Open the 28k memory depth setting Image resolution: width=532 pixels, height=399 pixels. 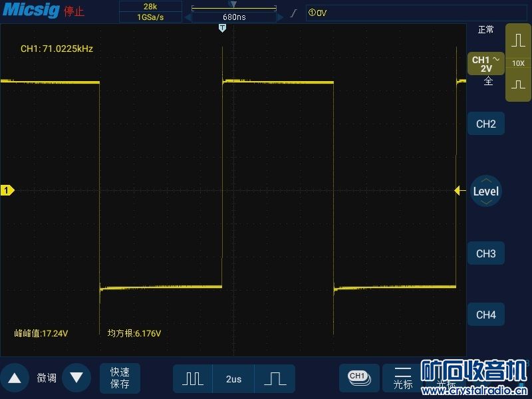[150, 7]
